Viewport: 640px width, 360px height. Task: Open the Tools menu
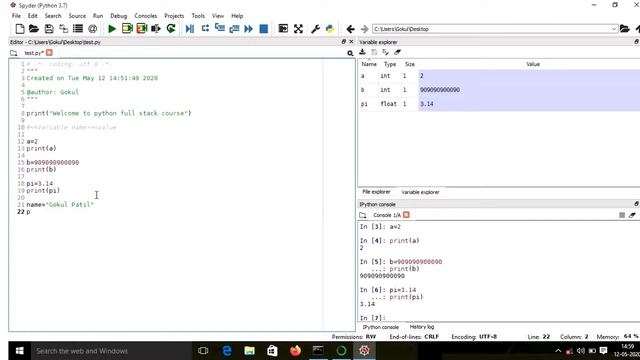point(198,16)
